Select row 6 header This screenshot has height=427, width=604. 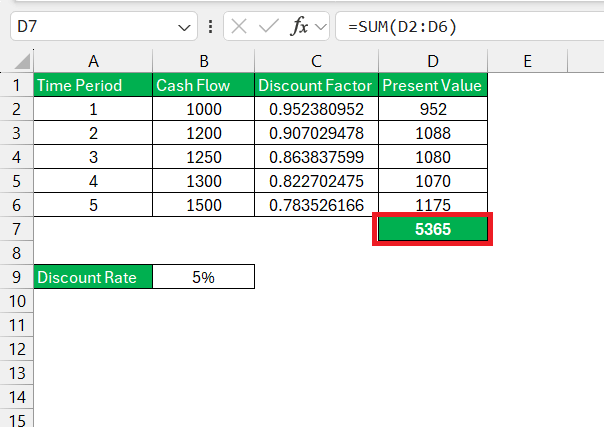17,205
